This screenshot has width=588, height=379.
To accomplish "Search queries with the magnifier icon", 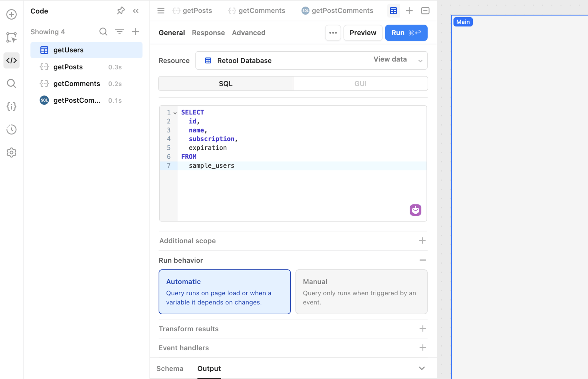I will point(103,32).
